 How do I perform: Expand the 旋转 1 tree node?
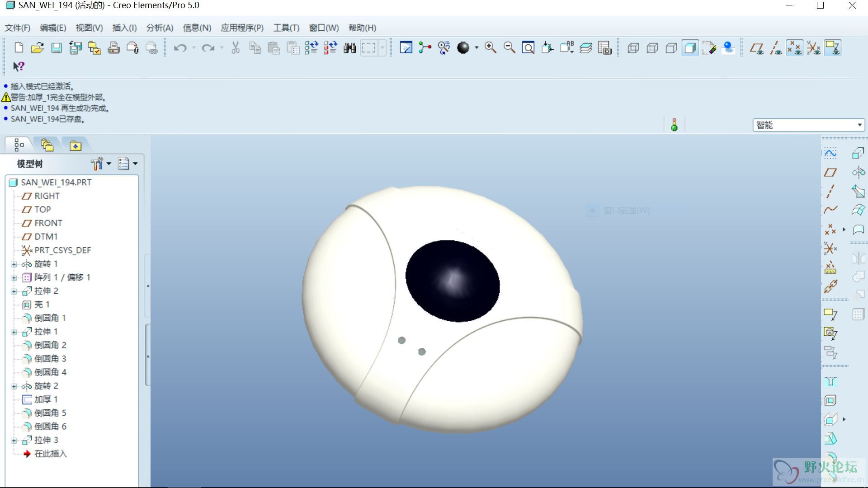click(14, 264)
